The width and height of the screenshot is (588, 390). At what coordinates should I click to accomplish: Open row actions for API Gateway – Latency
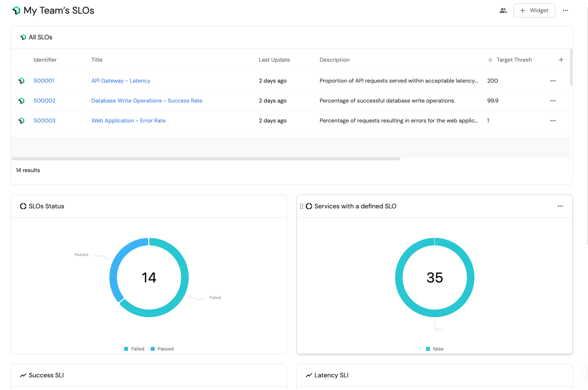(552, 81)
